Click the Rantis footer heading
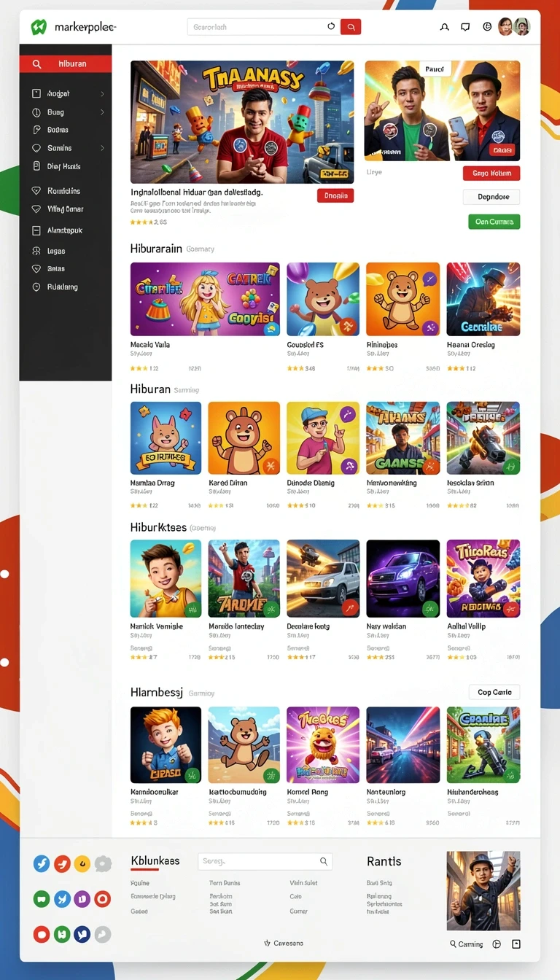560x980 pixels. (384, 861)
